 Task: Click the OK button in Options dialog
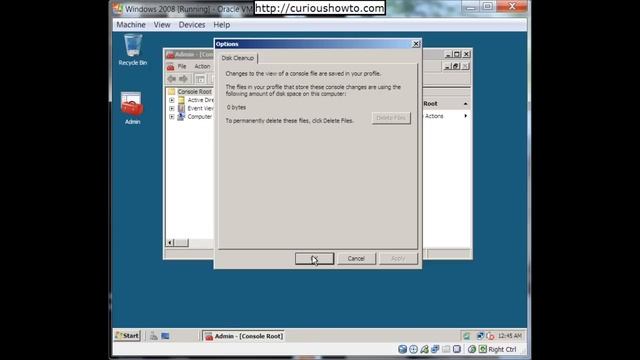coord(314,258)
